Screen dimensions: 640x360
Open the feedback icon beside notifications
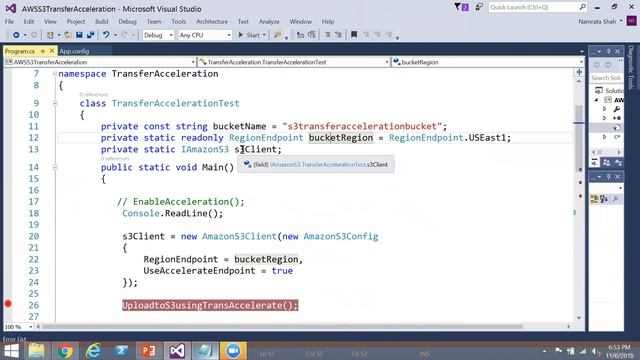tap(479, 7)
